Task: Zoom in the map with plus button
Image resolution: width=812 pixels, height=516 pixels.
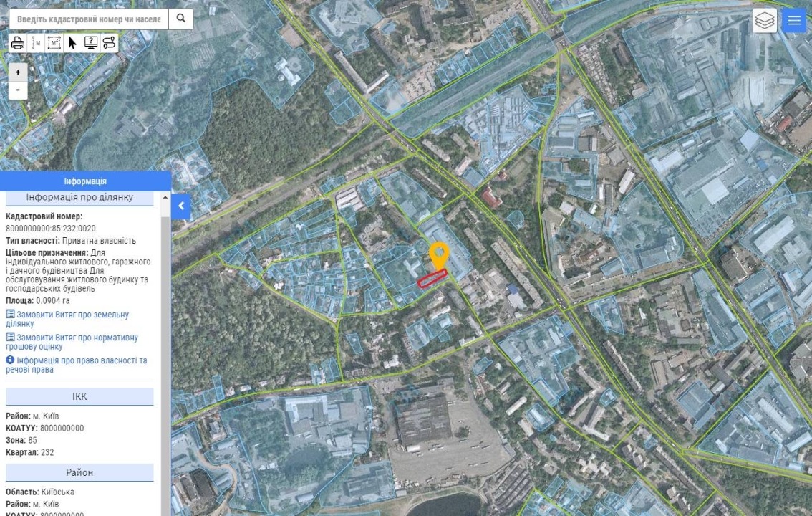Action: click(x=18, y=72)
